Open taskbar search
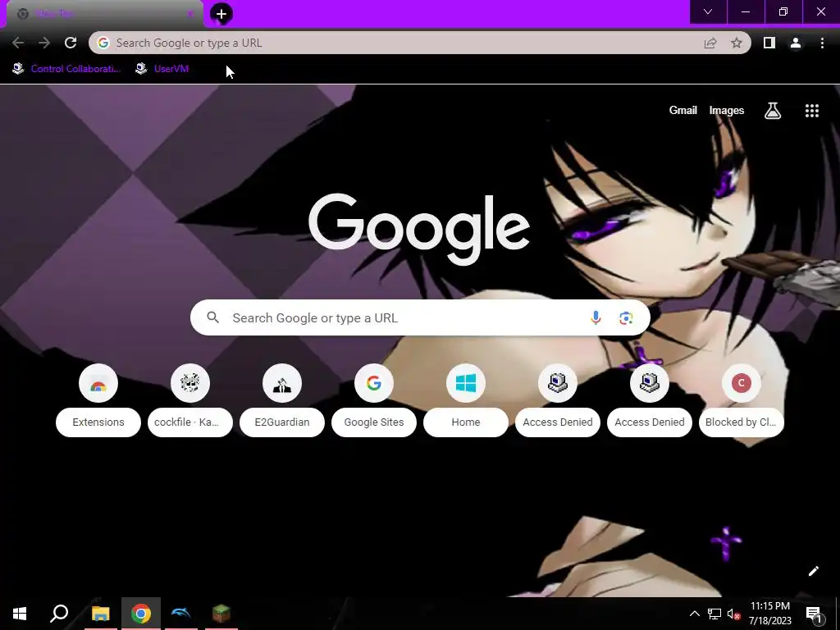 (59, 614)
